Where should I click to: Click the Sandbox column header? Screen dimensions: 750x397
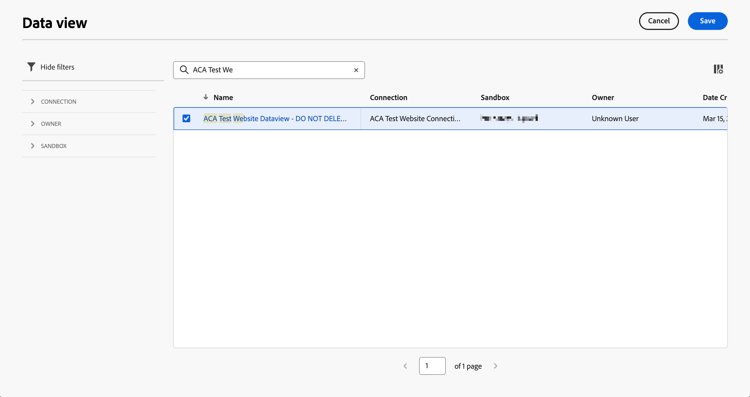(495, 97)
